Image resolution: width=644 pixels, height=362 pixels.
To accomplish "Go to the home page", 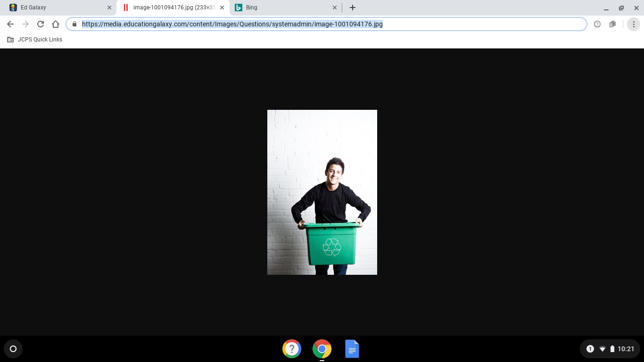I will click(x=56, y=24).
